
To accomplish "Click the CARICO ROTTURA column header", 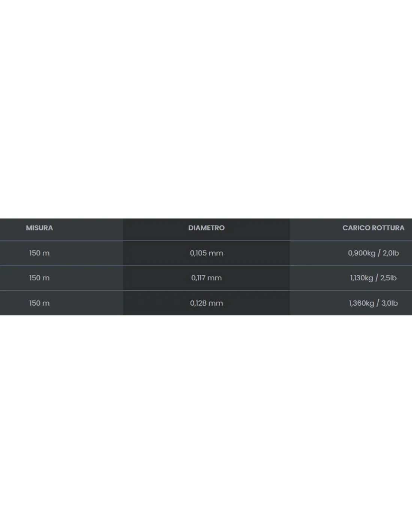I will [373, 228].
